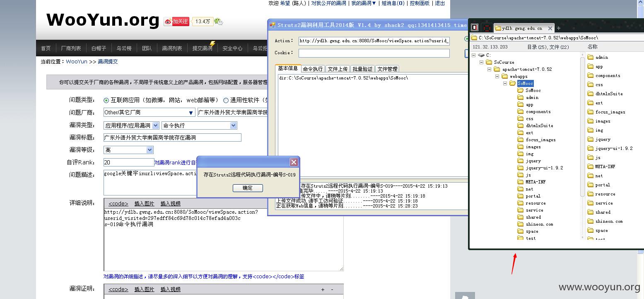Click the Weibo follow button 加关注

[177, 22]
